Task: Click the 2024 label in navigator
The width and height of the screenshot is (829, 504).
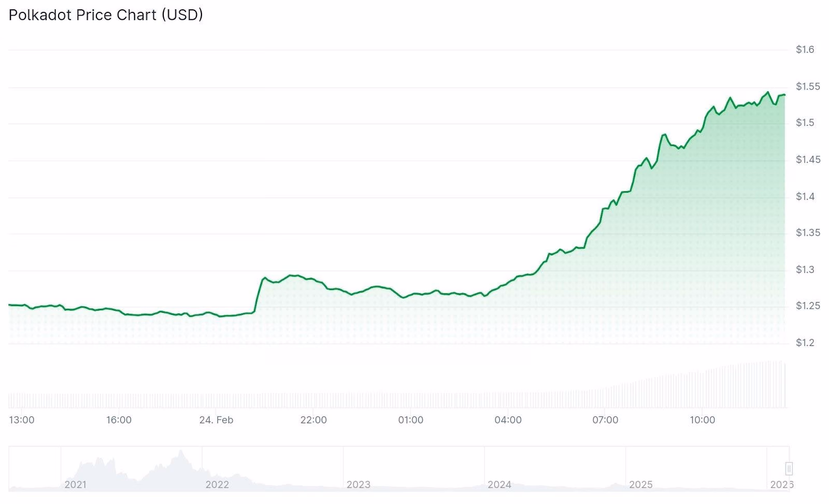Action: (x=499, y=485)
